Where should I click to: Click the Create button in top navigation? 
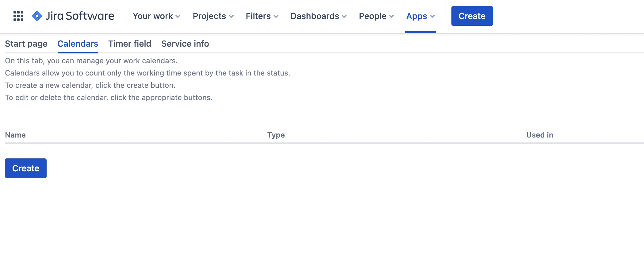click(x=472, y=16)
